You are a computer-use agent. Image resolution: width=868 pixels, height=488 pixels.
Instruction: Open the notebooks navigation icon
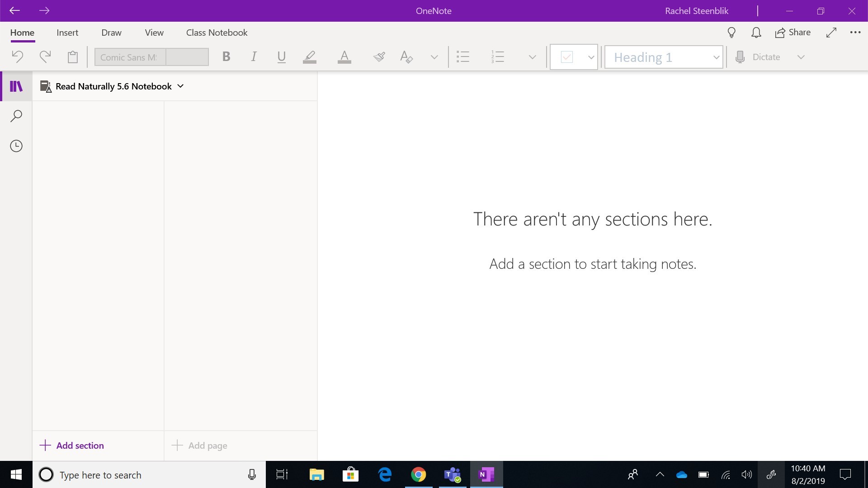16,86
